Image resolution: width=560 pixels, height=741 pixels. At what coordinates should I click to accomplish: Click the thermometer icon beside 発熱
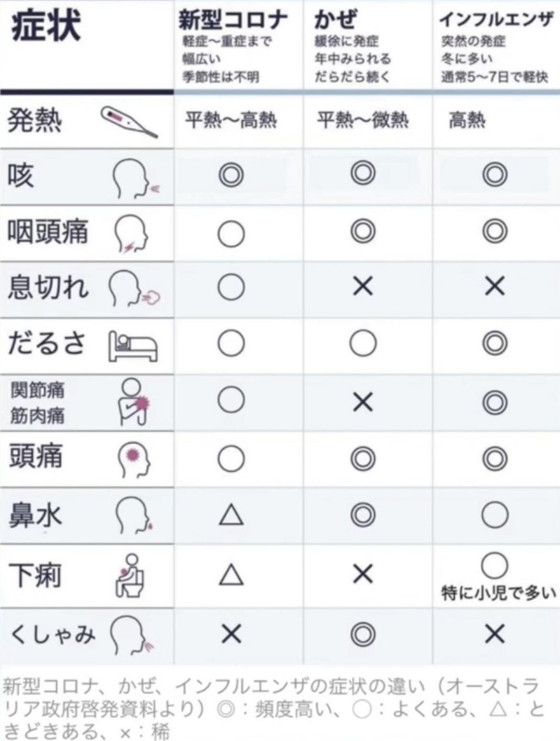tap(129, 122)
